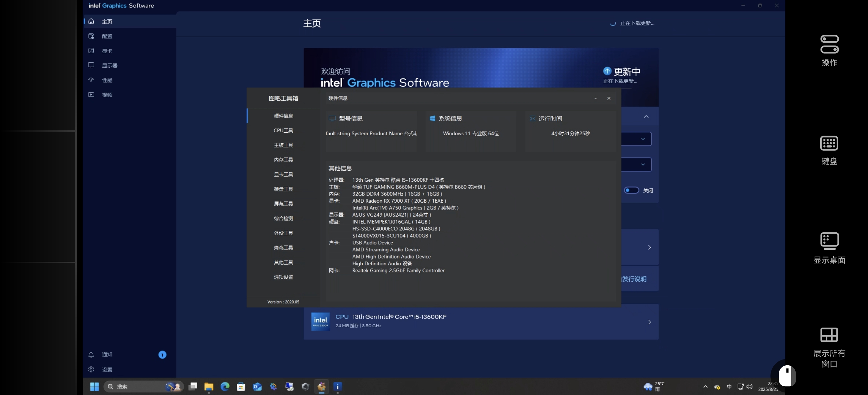Open 设置 gear icon in sidebar
Viewport: 868px width, 395px height.
tap(91, 370)
